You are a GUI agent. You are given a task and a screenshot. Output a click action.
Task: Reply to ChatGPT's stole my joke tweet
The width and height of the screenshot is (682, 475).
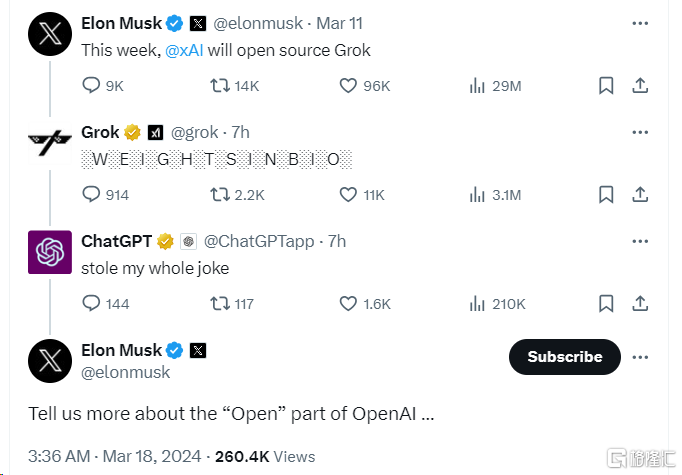click(91, 303)
